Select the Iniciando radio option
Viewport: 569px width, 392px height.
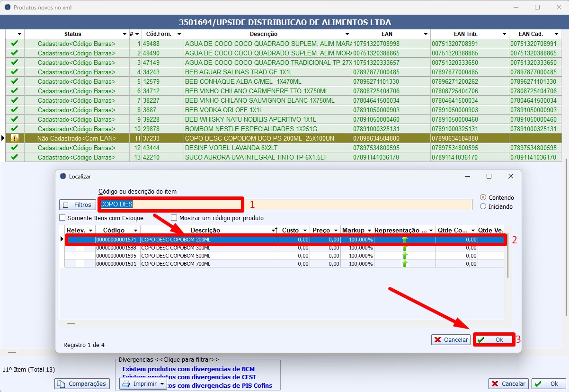[483, 206]
